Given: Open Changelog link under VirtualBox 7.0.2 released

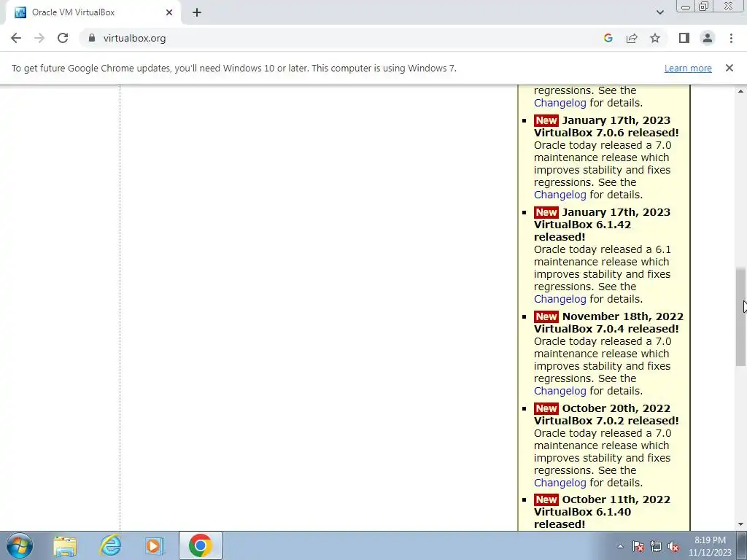Looking at the screenshot, I should [x=560, y=483].
